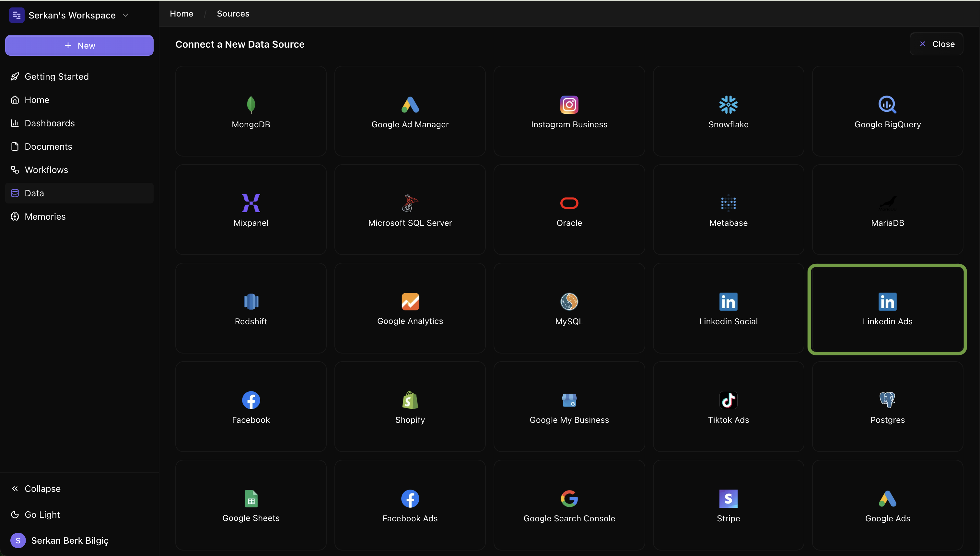Select the Google Sheets icon
This screenshot has width=980, height=556.
[251, 499]
